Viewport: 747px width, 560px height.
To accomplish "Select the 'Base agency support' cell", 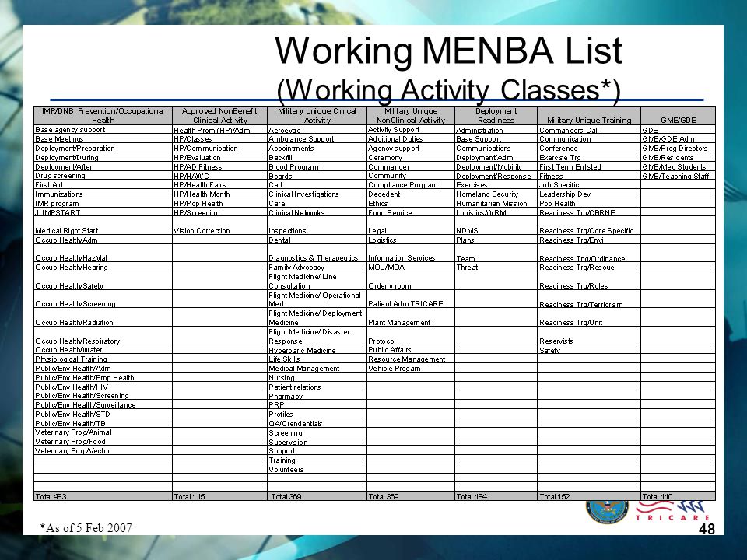I will pyautogui.click(x=103, y=130).
